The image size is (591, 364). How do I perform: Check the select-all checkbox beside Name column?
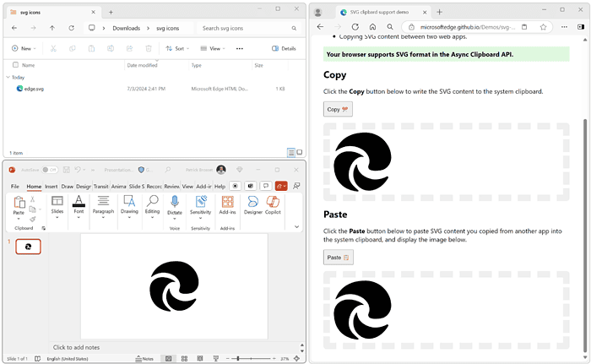pyautogui.click(x=15, y=65)
